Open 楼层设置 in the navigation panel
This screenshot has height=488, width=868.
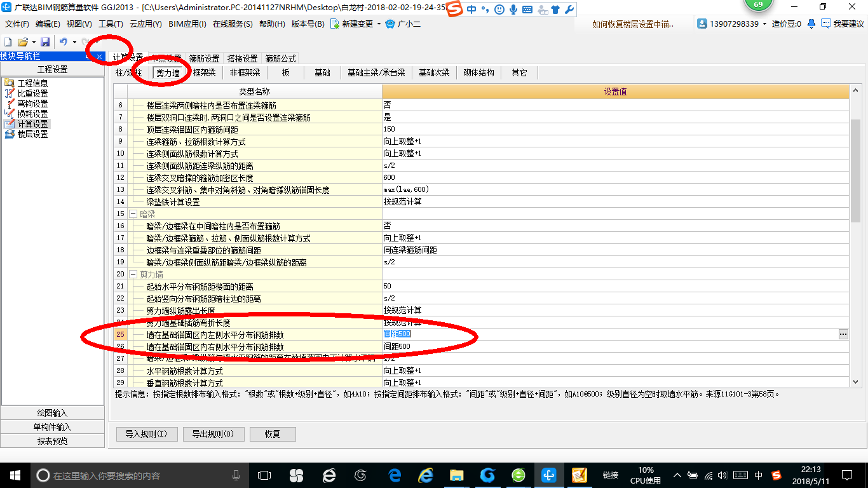(32, 134)
